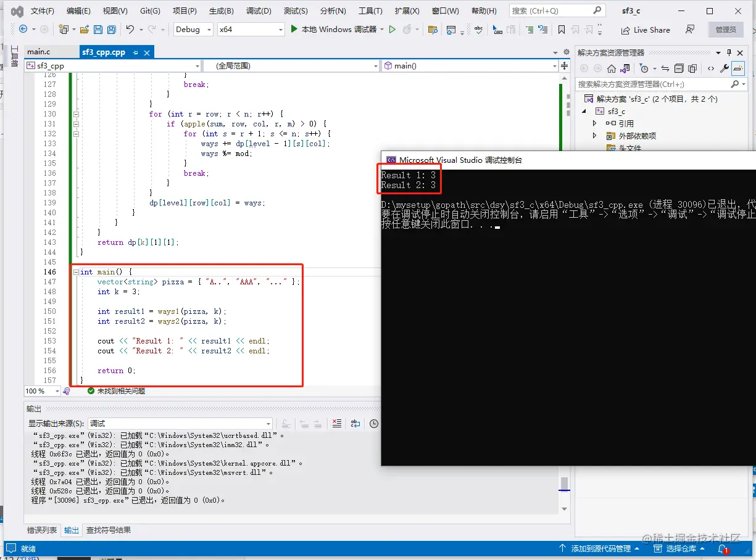Click 选择仓库 in status bar
Image resolution: width=756 pixels, height=560 pixels.
point(680,548)
